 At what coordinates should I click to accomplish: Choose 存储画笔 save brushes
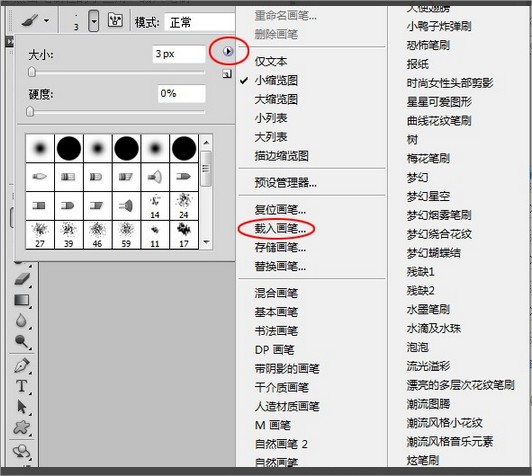coord(280,248)
